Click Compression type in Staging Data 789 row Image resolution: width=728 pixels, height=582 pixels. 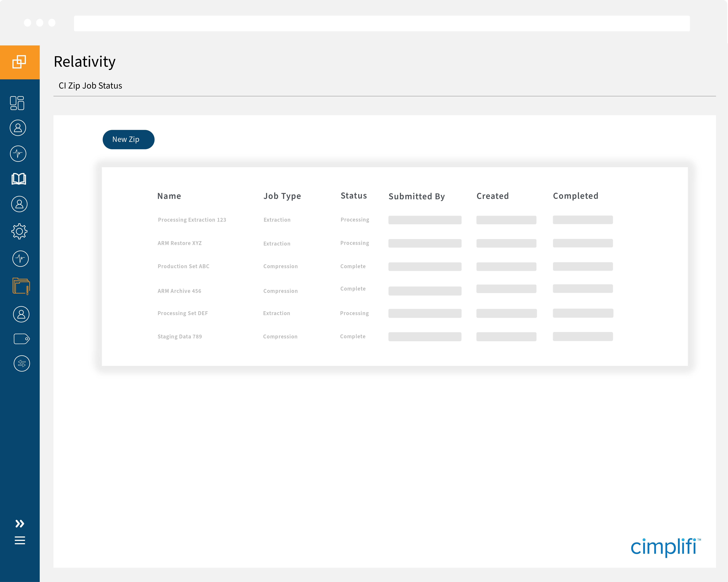click(280, 337)
